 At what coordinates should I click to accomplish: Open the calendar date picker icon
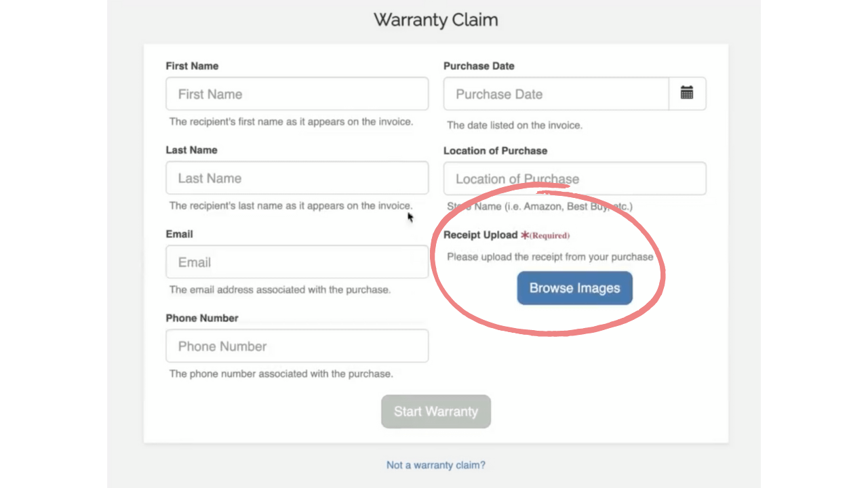687,93
